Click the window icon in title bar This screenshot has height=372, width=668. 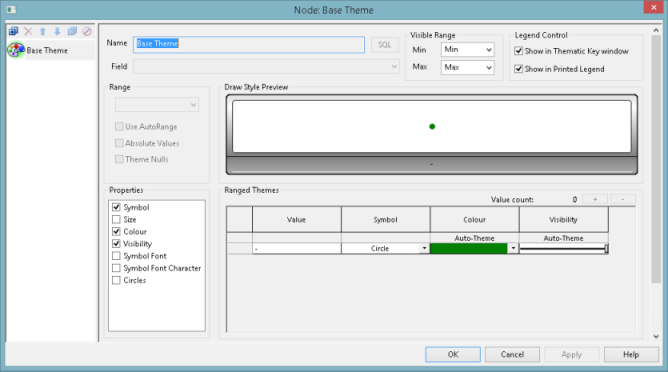pyautogui.click(x=12, y=9)
